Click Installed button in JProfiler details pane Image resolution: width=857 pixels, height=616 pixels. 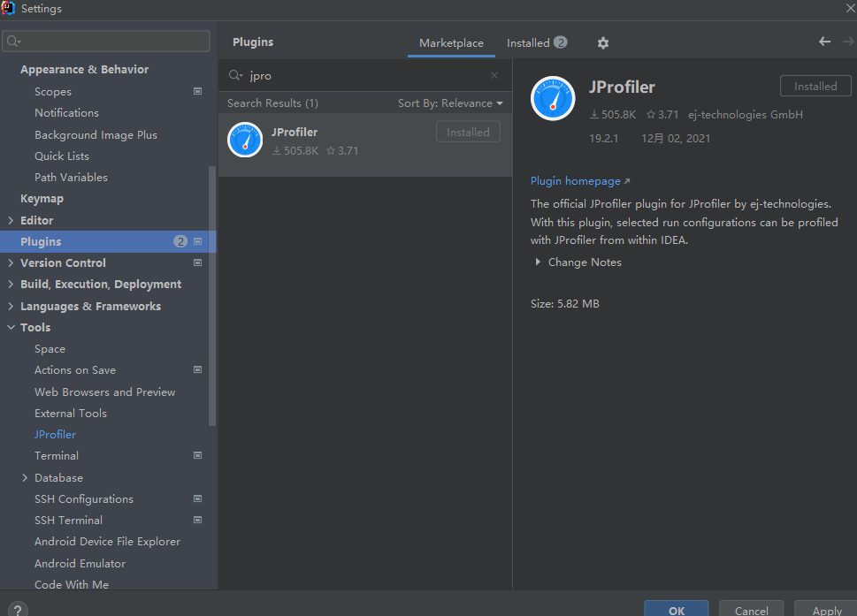[x=815, y=87]
